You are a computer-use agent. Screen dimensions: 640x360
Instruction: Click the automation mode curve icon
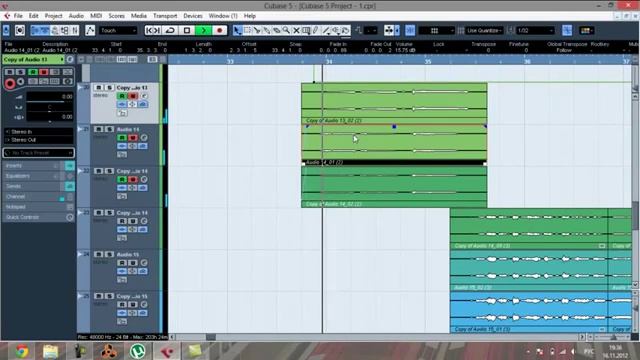(90, 31)
